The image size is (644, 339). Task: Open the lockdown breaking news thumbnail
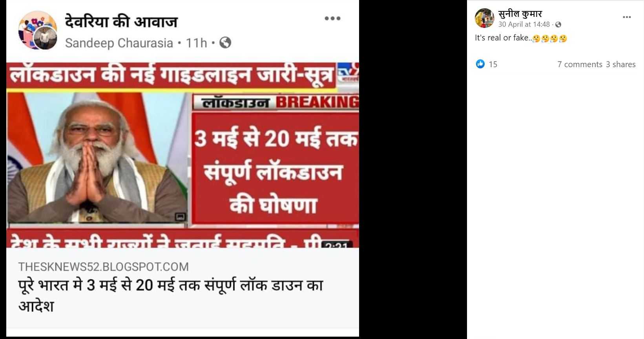pyautogui.click(x=182, y=155)
